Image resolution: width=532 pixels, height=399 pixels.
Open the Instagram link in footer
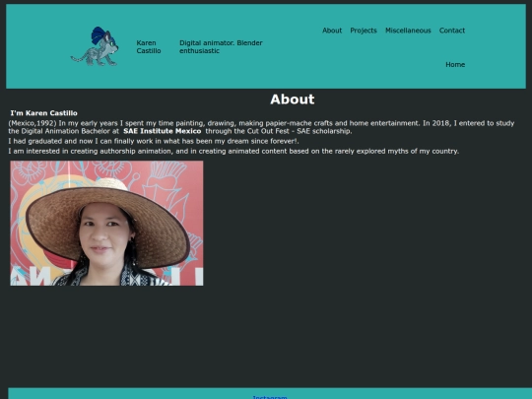point(270,397)
